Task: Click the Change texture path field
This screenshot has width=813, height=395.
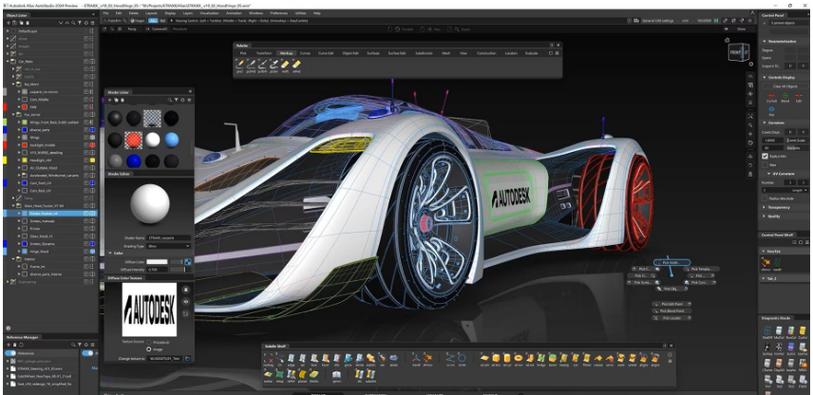Action: click(165, 358)
